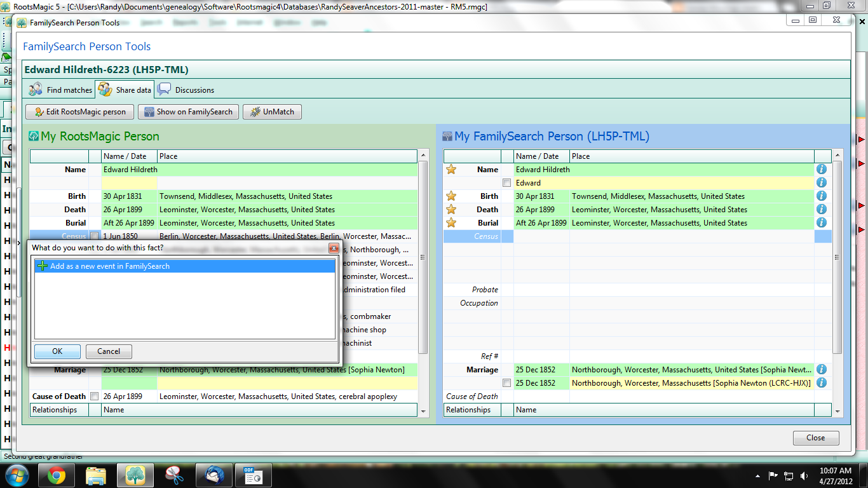Click the star icon next to FamilySearch Name
Screen dimensions: 868x488
click(451, 170)
